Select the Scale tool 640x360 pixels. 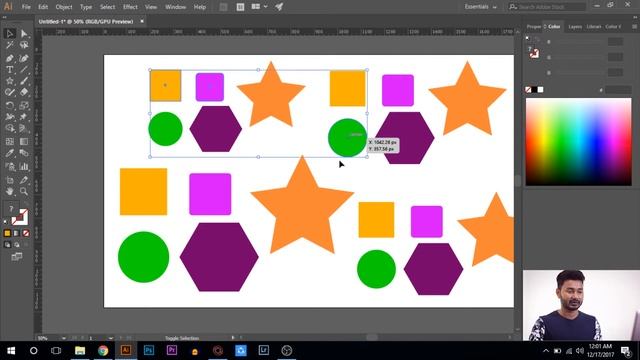point(24,106)
